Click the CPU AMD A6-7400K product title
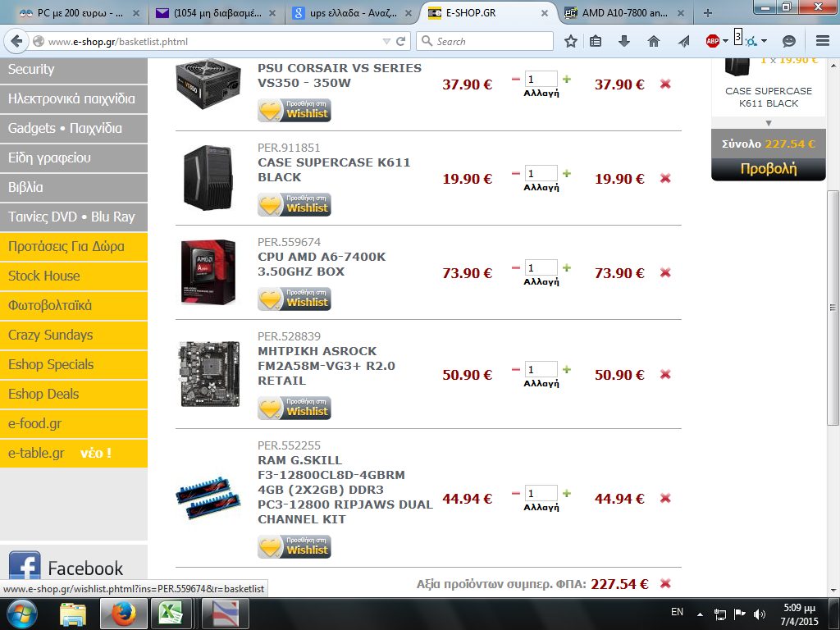The image size is (840, 630). [322, 264]
